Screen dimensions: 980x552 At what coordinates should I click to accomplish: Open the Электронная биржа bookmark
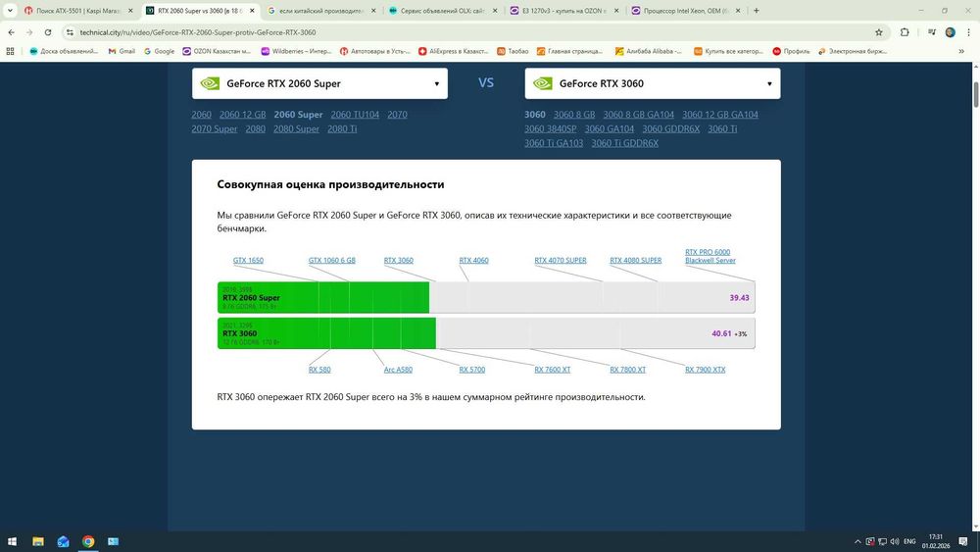click(x=853, y=51)
